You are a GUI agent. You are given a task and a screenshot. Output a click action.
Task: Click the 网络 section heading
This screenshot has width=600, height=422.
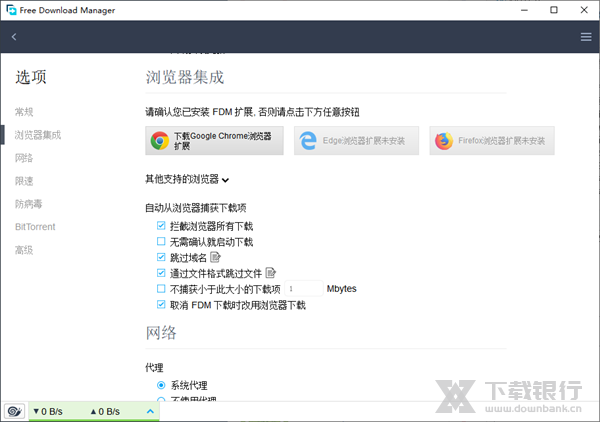pos(161,332)
